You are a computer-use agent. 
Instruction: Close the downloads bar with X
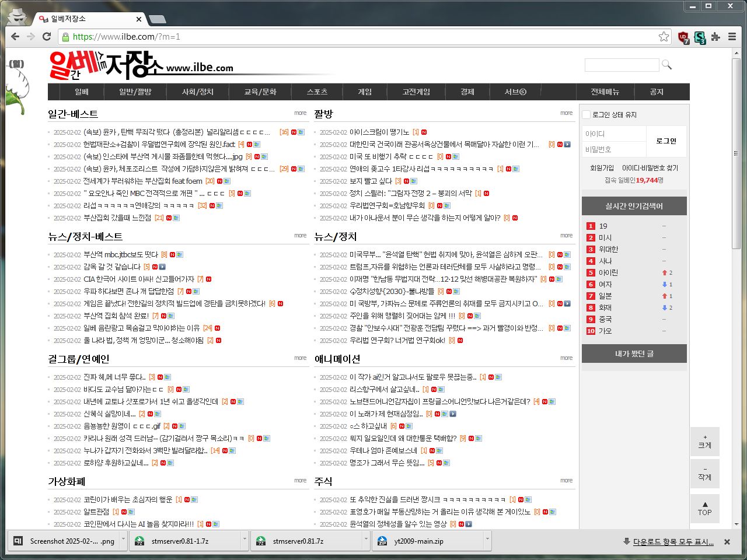(x=727, y=542)
